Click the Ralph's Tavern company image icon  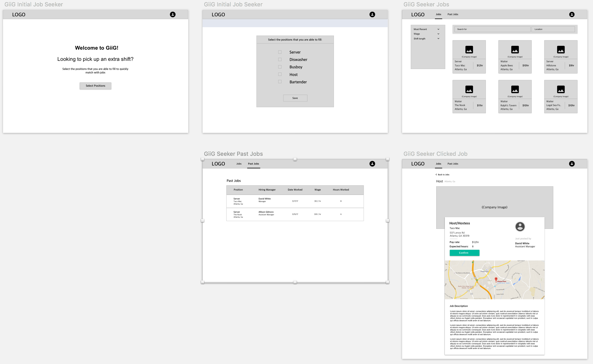(x=515, y=89)
